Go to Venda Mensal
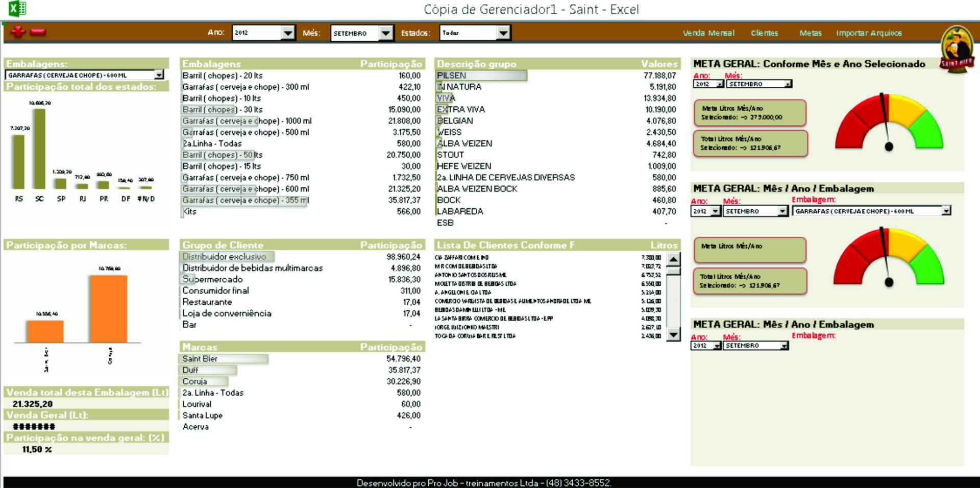The image size is (980, 488). point(708,33)
